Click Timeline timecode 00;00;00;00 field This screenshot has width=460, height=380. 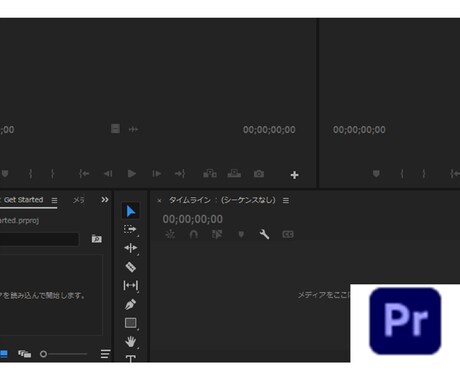coord(193,219)
